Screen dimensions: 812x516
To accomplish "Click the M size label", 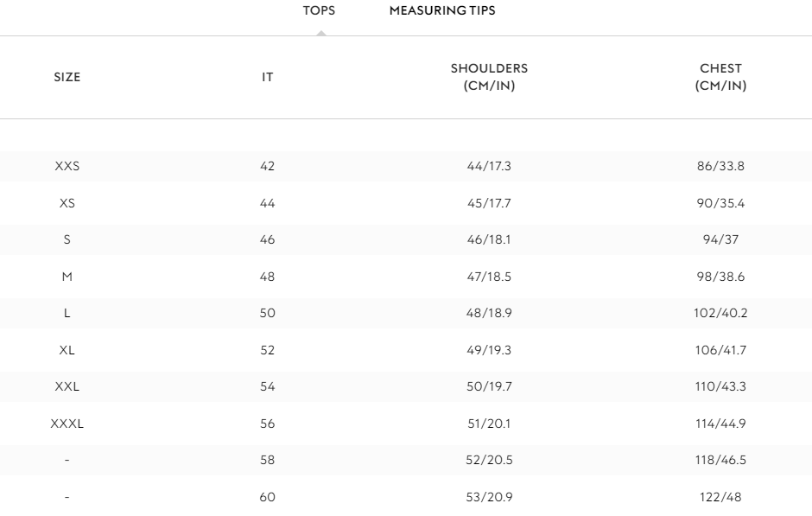I will click(x=67, y=277).
